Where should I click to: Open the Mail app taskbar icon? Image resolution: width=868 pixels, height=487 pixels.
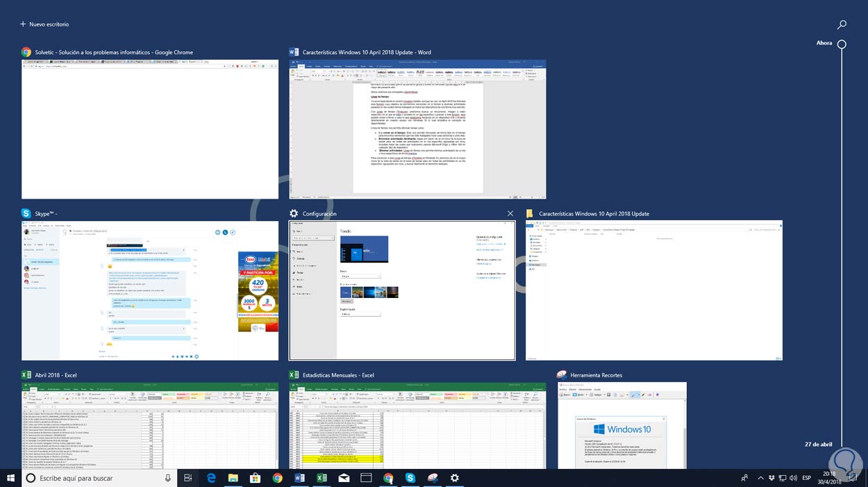click(344, 478)
